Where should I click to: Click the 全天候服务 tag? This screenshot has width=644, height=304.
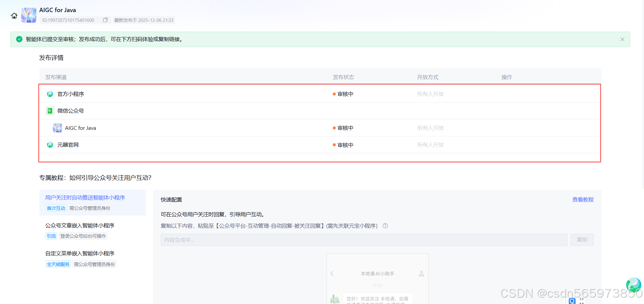pyautogui.click(x=58, y=264)
